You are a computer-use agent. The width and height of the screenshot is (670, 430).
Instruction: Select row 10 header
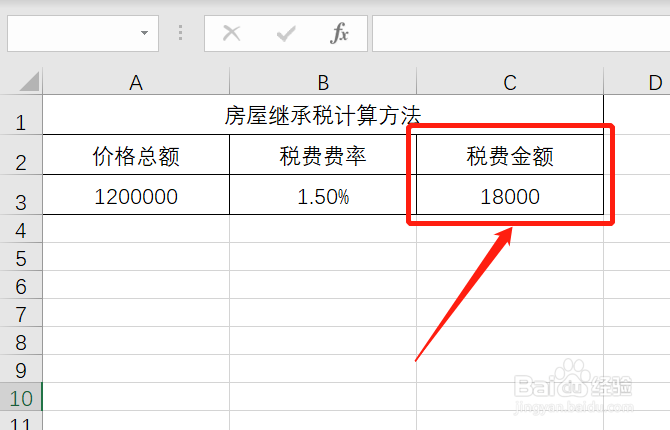tap(21, 397)
